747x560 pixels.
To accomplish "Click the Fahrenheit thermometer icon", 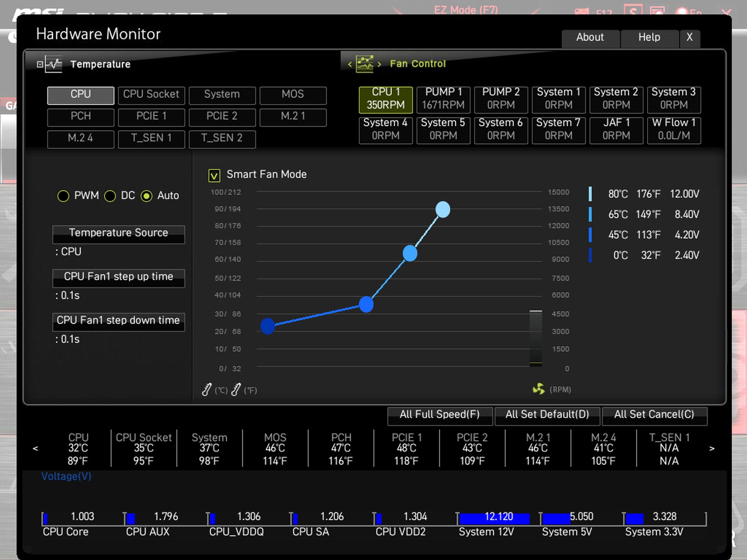I will 236,389.
